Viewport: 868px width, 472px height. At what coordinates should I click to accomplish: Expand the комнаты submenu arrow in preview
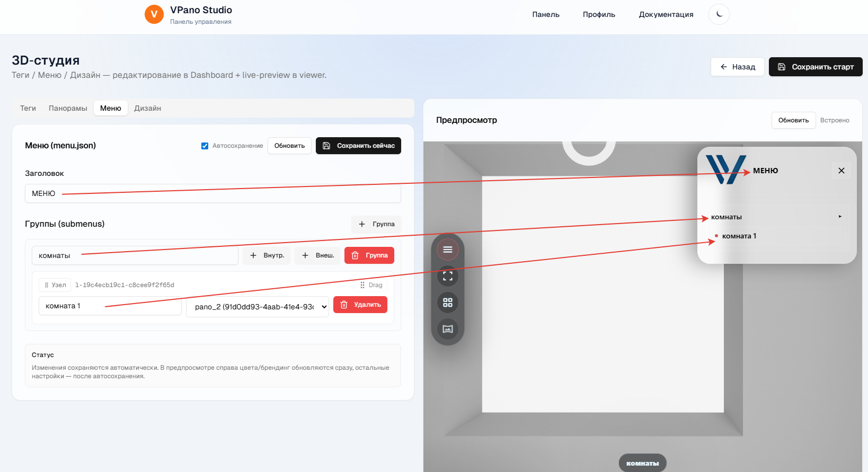pos(840,217)
